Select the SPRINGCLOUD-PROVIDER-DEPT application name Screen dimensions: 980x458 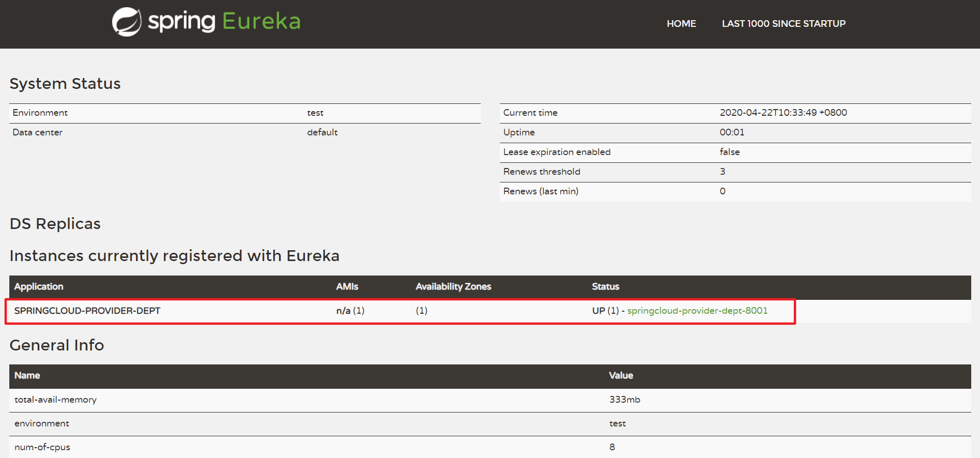point(87,311)
